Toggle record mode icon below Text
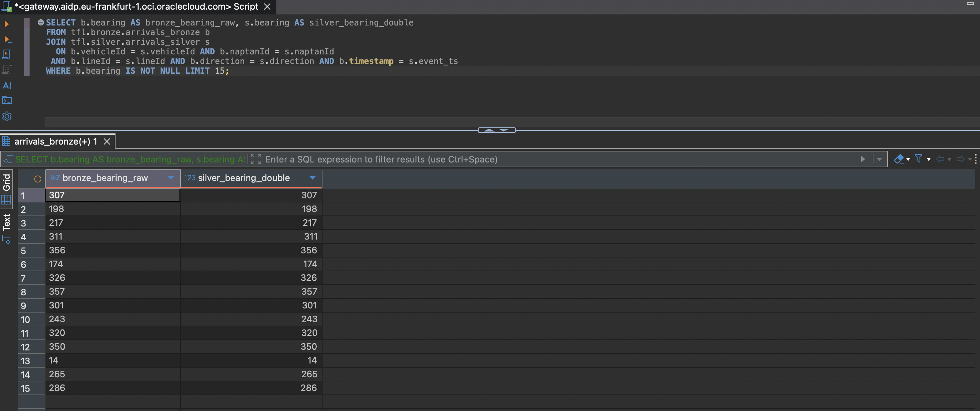This screenshot has height=411, width=980. point(7,240)
